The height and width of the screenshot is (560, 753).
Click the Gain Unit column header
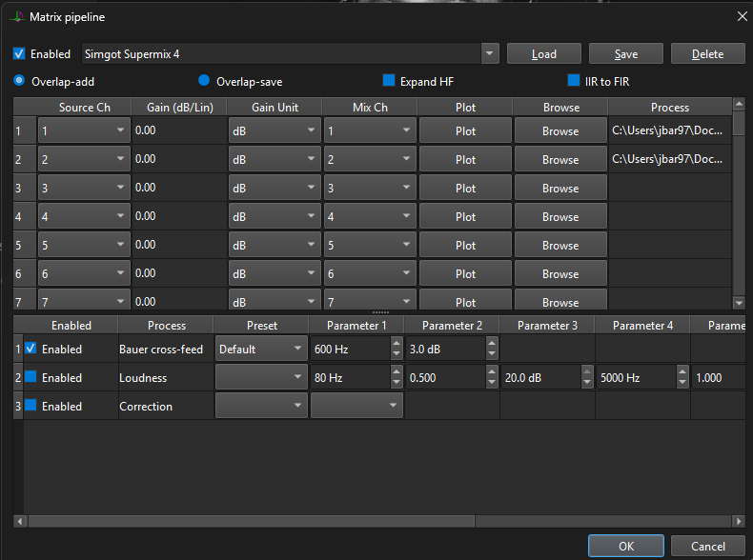click(x=275, y=108)
